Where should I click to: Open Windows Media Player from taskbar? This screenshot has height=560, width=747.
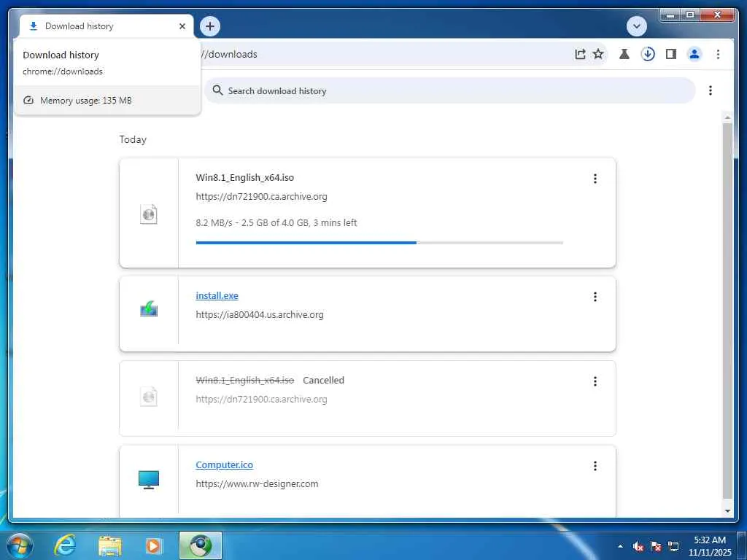pyautogui.click(x=154, y=545)
